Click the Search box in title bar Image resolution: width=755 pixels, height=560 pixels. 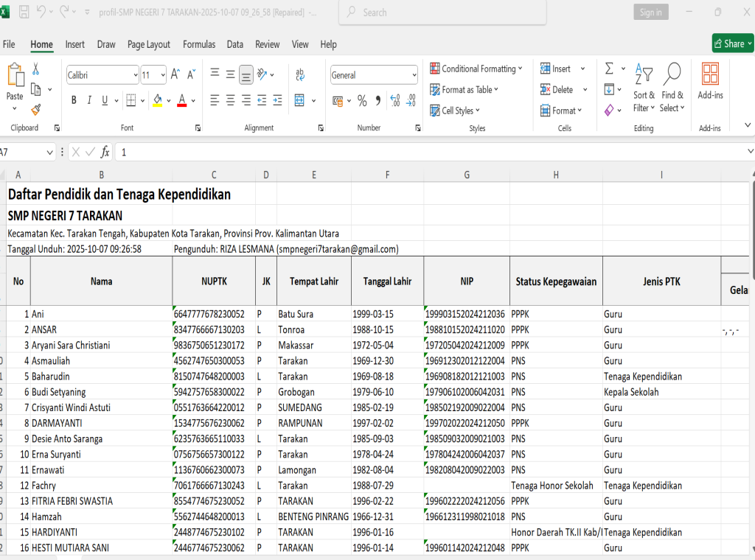point(442,13)
